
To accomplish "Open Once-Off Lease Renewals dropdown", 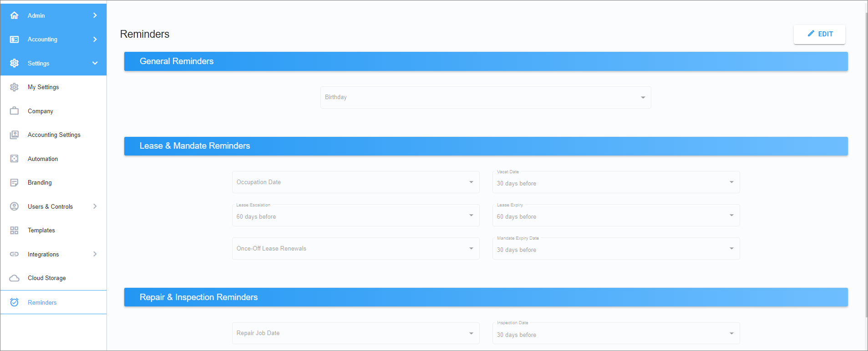I will (355, 248).
